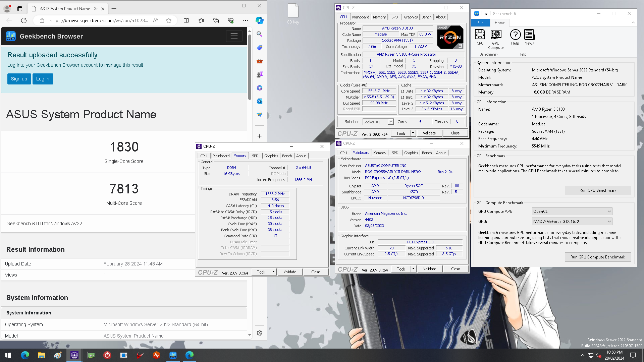Open the News icon in Geekbench 6 ribbon
Screen dimensions: 644x362
529,37
